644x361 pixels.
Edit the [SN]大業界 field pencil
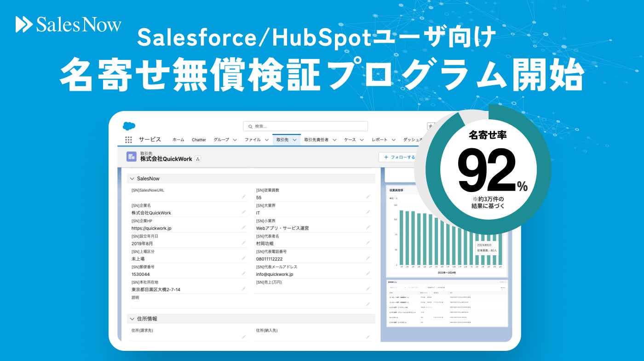pos(368,212)
